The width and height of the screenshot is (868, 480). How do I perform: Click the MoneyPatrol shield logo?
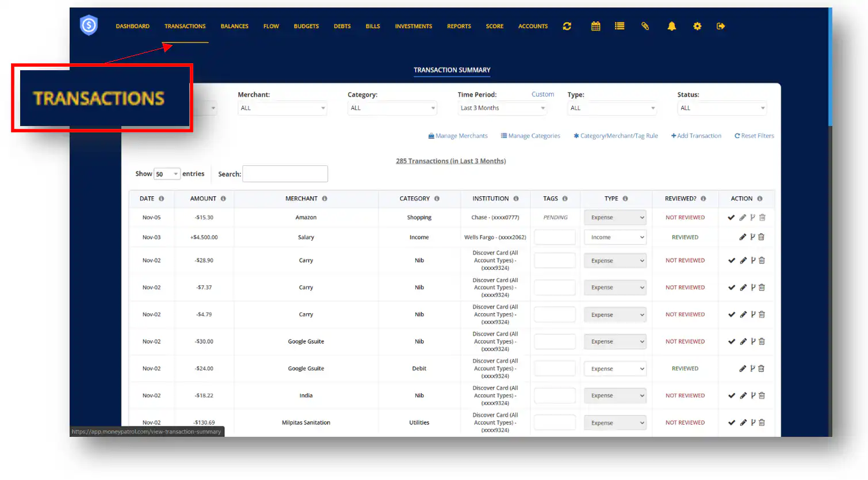pos(89,25)
